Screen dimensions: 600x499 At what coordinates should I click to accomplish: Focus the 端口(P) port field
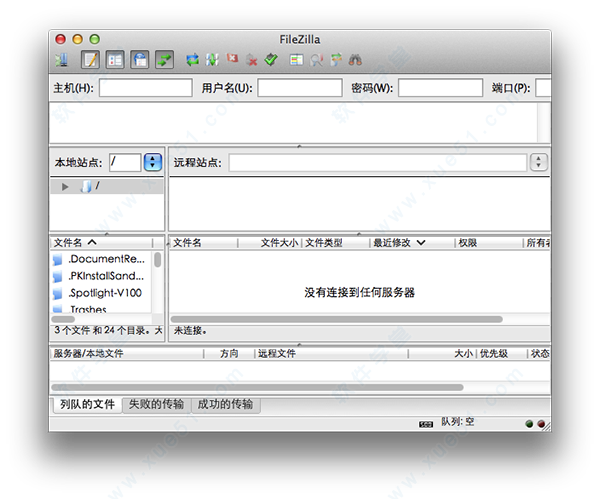point(543,88)
